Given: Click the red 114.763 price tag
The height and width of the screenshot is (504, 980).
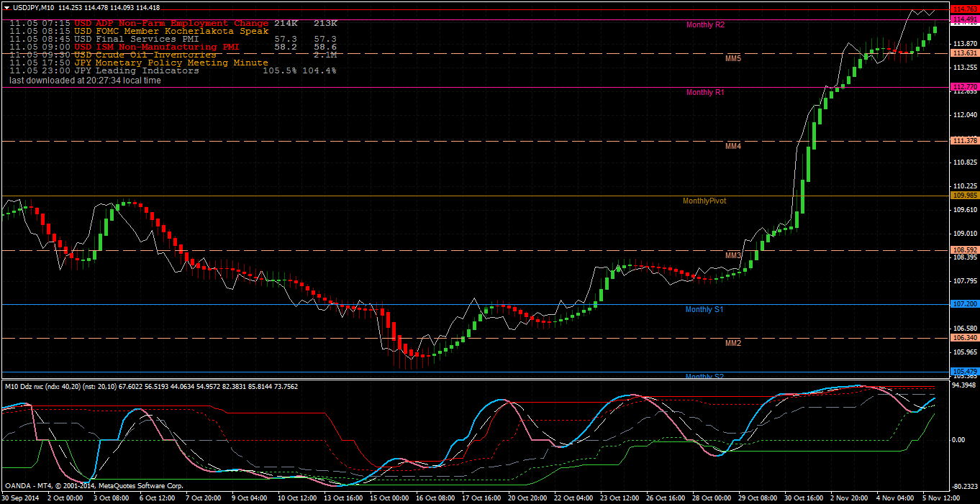Looking at the screenshot, I should click(x=964, y=9).
